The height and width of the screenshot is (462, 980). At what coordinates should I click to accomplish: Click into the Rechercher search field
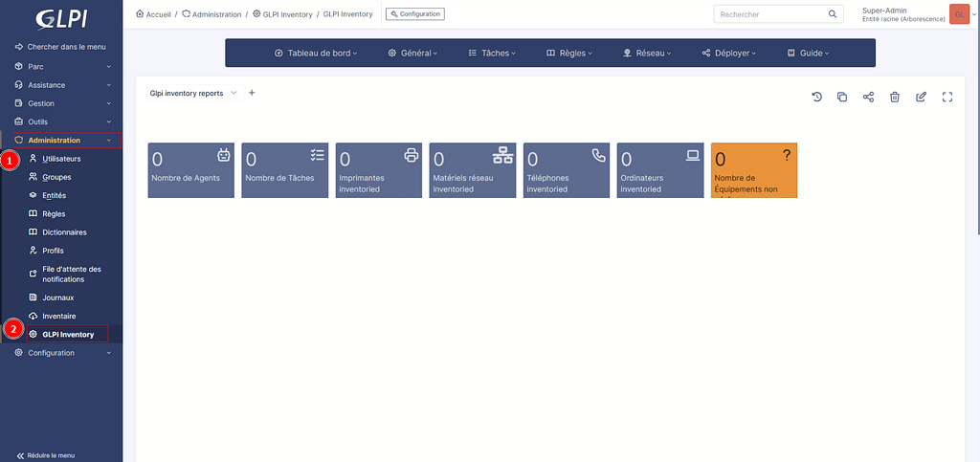pyautogui.click(x=766, y=14)
